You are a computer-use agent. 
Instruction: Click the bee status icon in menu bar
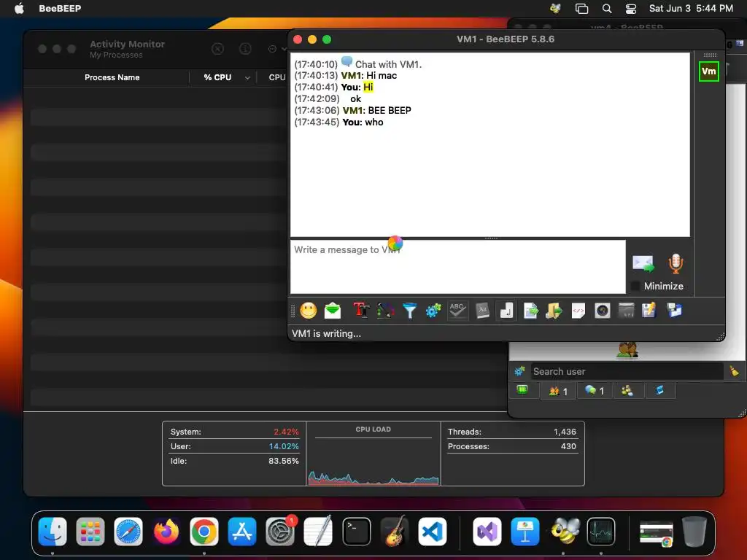pyautogui.click(x=555, y=8)
